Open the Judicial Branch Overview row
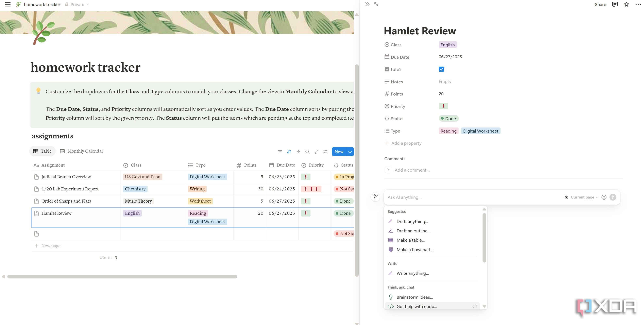 (x=66, y=177)
